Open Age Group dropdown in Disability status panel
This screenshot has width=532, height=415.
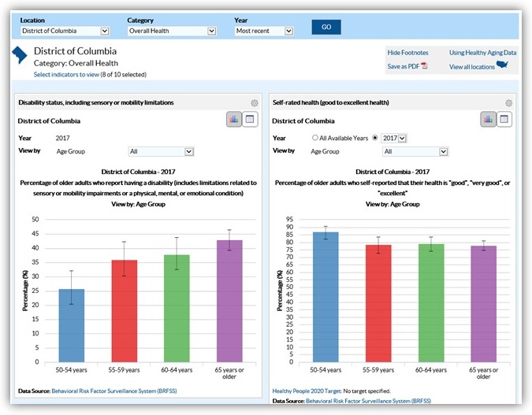pos(161,151)
